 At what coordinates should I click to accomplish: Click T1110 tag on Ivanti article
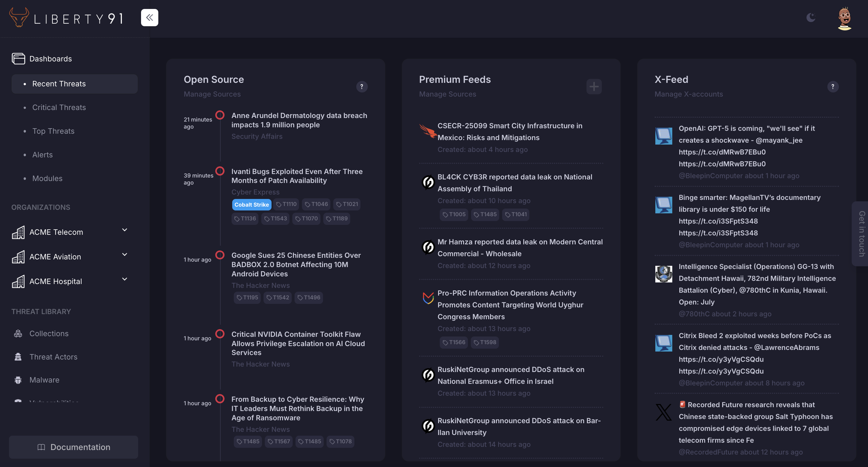pos(286,204)
